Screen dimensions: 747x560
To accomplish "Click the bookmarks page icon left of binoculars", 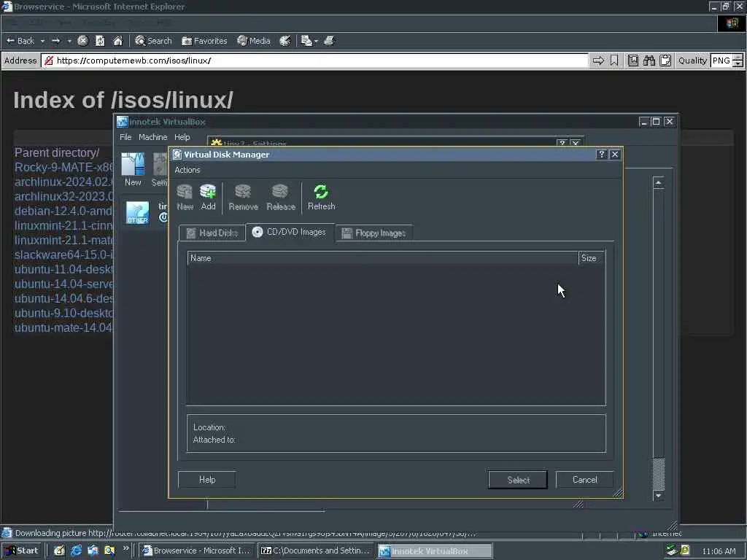I will [632, 61].
